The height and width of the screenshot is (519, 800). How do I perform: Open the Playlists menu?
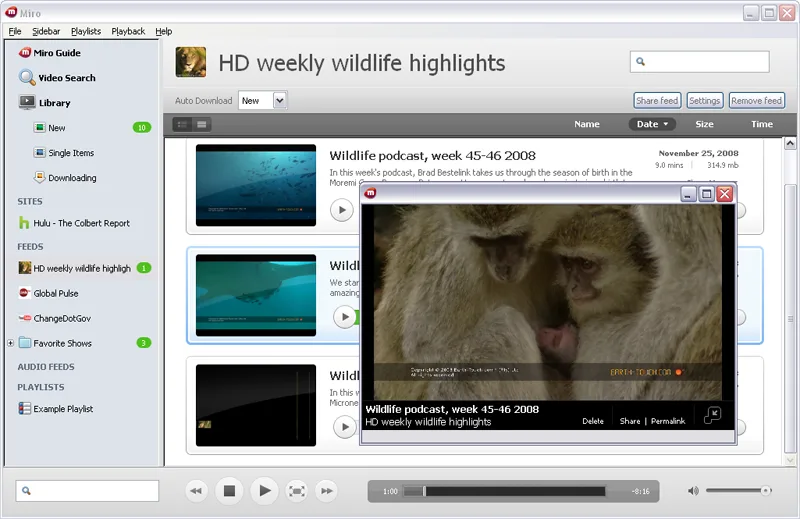click(x=86, y=31)
